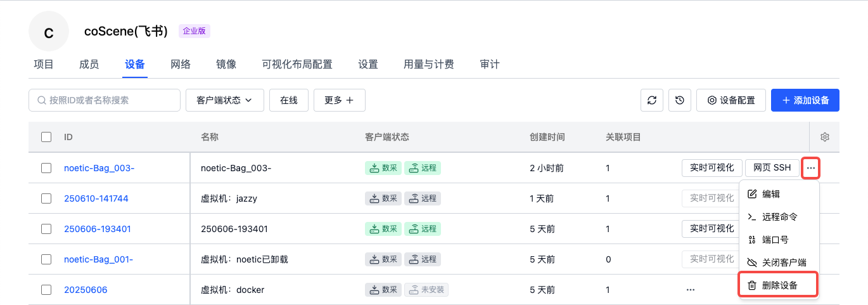This screenshot has height=305, width=868.
Task: Click the 远程 badge in jazzy row
Action: coord(423,198)
